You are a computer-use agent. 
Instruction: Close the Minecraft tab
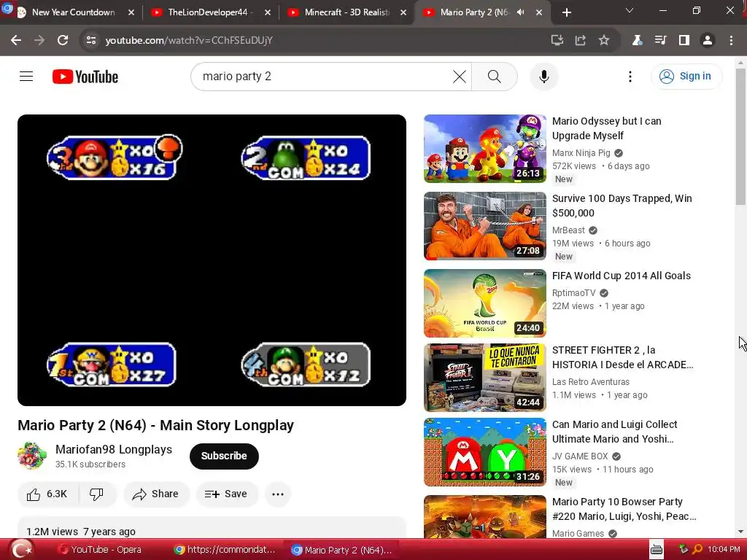(403, 12)
